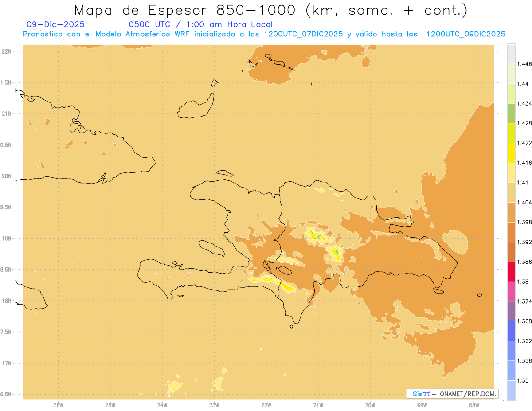Image resolution: width=532 pixels, height=411 pixels.
Task: Click the colorbar value 1.416
Action: [524, 163]
